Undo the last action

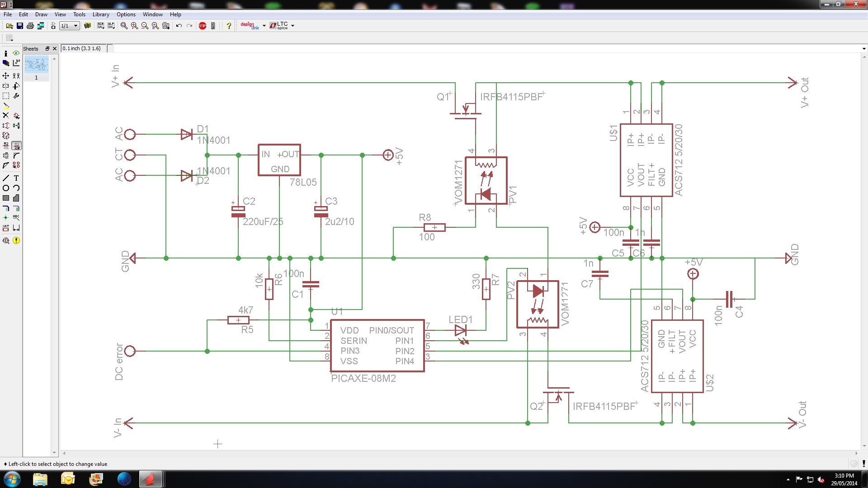179,26
